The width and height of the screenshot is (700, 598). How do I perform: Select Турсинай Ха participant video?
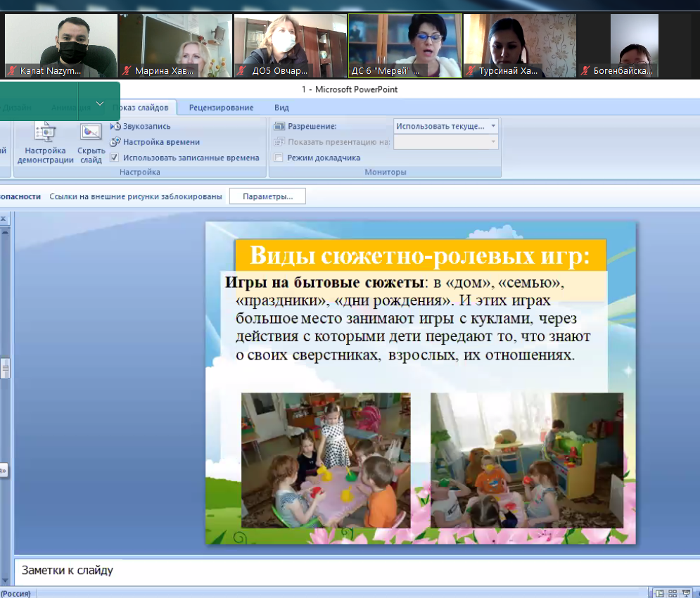tap(520, 46)
